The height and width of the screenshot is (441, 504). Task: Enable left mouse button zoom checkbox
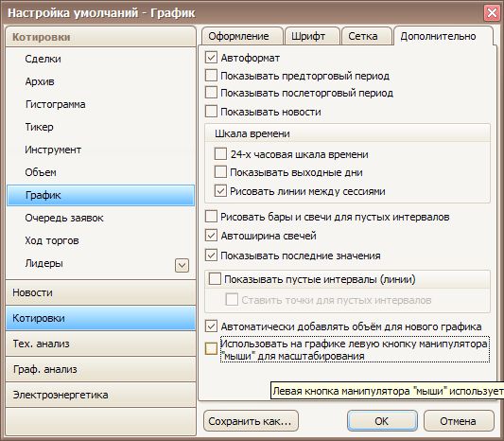(x=211, y=348)
